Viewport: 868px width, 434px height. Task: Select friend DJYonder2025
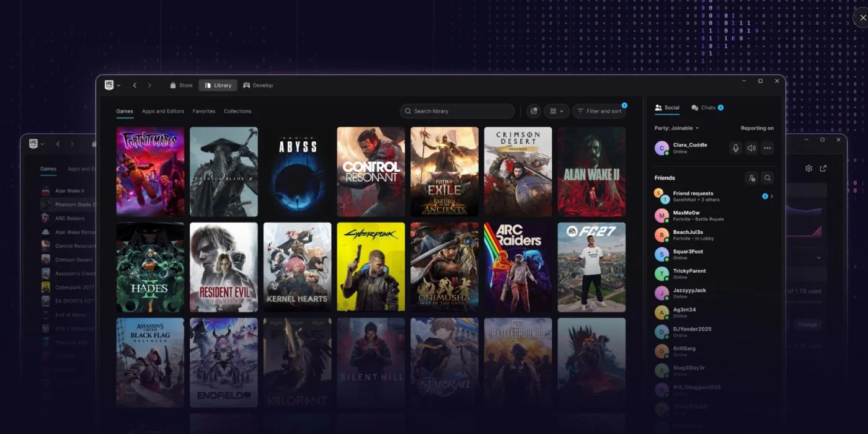click(714, 332)
